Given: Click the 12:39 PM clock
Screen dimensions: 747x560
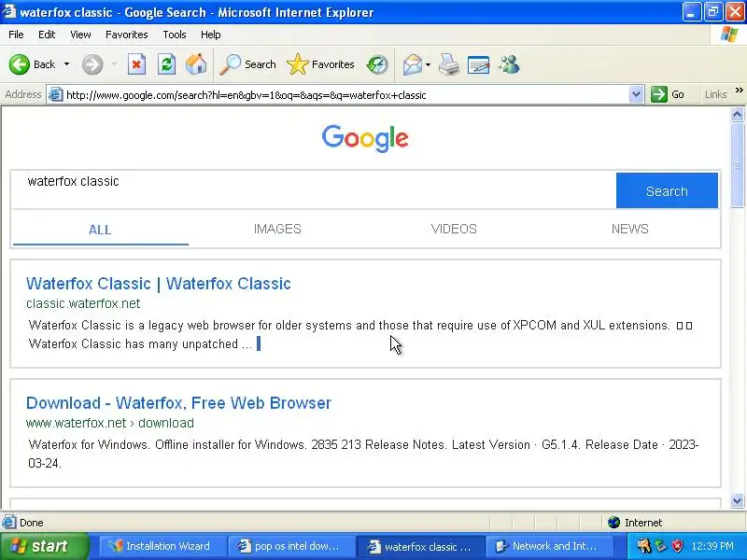Looking at the screenshot, I should pyautogui.click(x=712, y=546).
